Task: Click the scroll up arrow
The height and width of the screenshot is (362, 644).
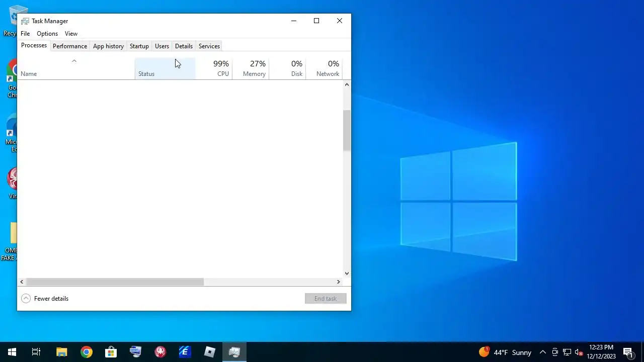Action: pyautogui.click(x=347, y=84)
